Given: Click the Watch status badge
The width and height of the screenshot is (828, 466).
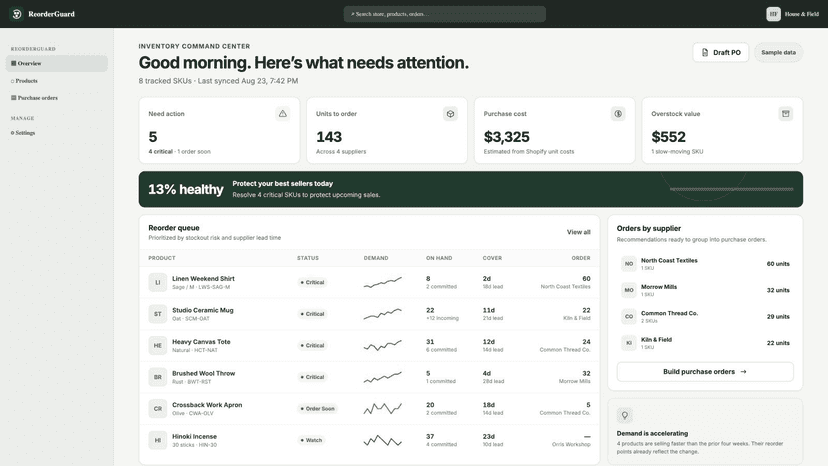Looking at the screenshot, I should (311, 440).
